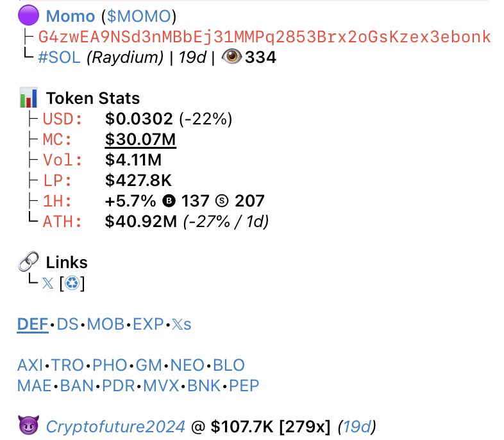Screen dimensions: 504x440
Task: Click the $MOMO ticker link
Action: coord(139,16)
